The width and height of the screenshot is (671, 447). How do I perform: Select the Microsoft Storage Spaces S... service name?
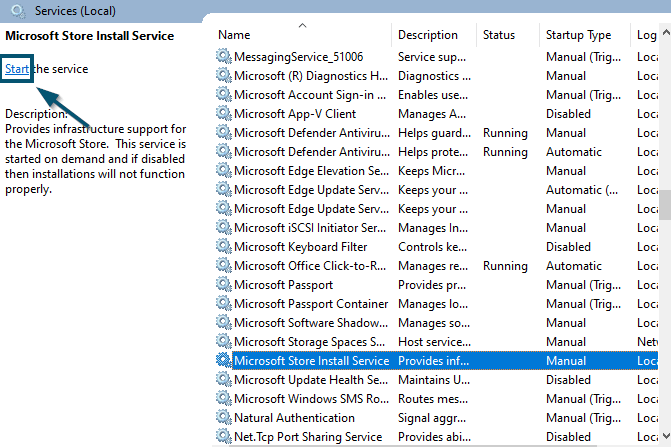coord(309,342)
